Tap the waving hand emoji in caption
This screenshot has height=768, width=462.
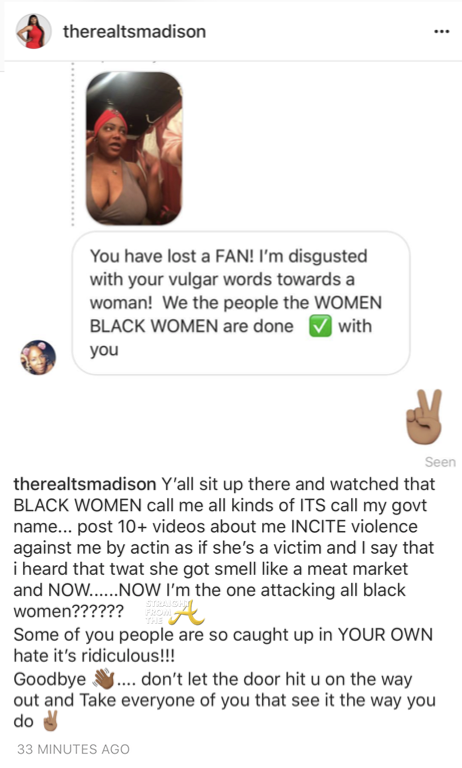[103, 679]
